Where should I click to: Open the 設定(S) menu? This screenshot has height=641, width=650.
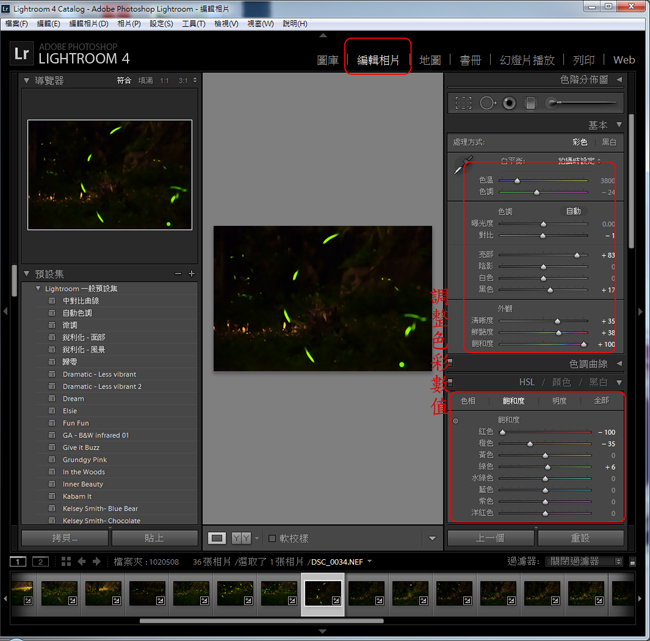[161, 24]
